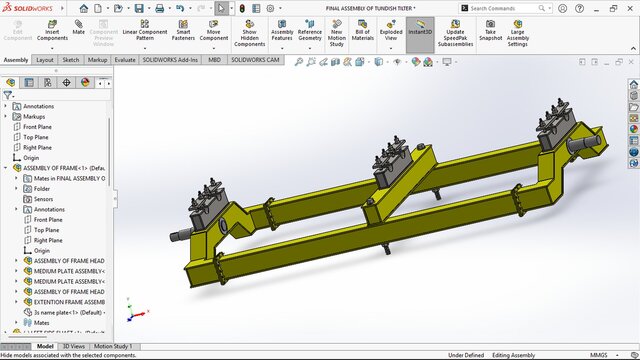The width and height of the screenshot is (640, 360).
Task: Click the Open file icon
Action: pyautogui.click(x=118, y=8)
